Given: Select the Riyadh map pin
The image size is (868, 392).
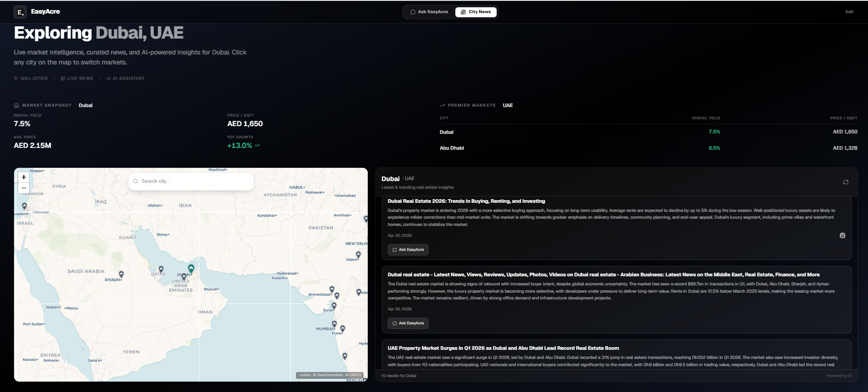Looking at the screenshot, I should coord(121,274).
